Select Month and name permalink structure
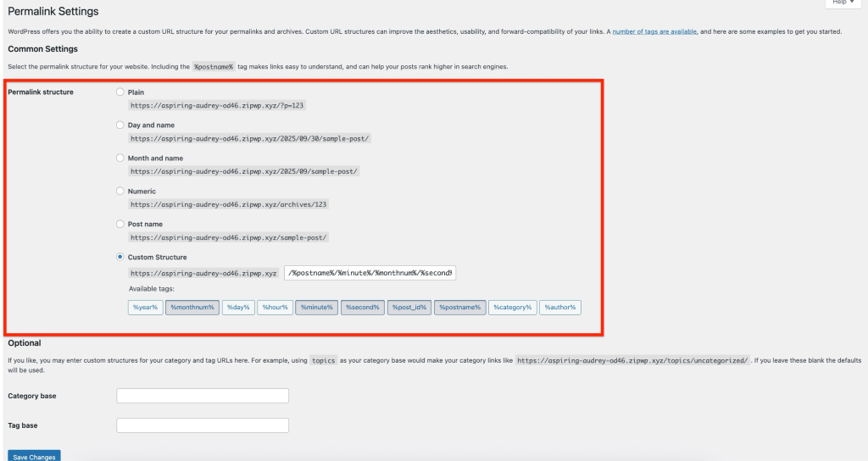Image resolution: width=868 pixels, height=461 pixels. 120,158
